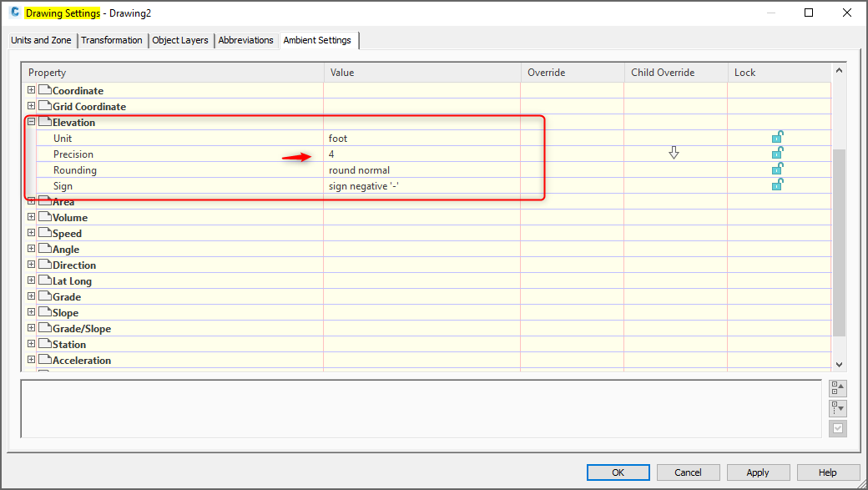Viewport: 868px width, 490px height.
Task: Click the expand-all properties icon near bottom right
Action: pyautogui.click(x=837, y=387)
